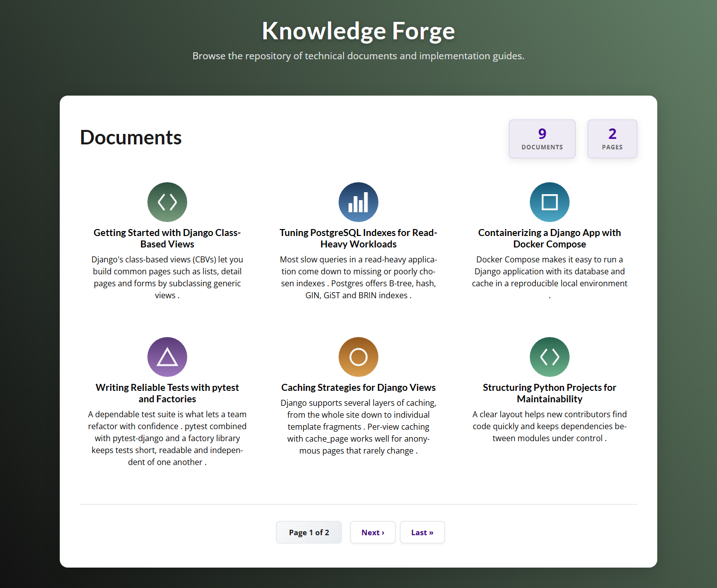Click the 'Knowledge Forge' site title

[358, 31]
